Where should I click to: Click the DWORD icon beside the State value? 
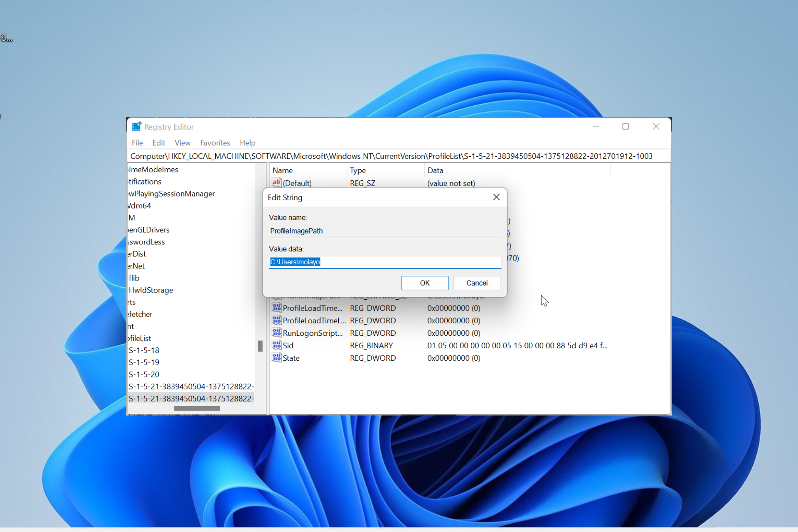(x=277, y=358)
